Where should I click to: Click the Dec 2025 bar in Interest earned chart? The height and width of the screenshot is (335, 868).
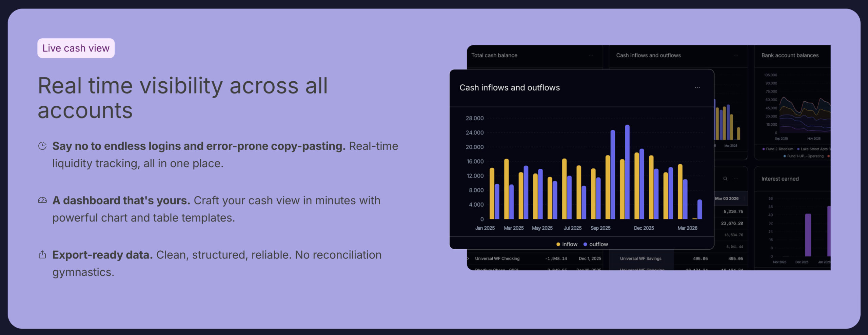[808, 235]
